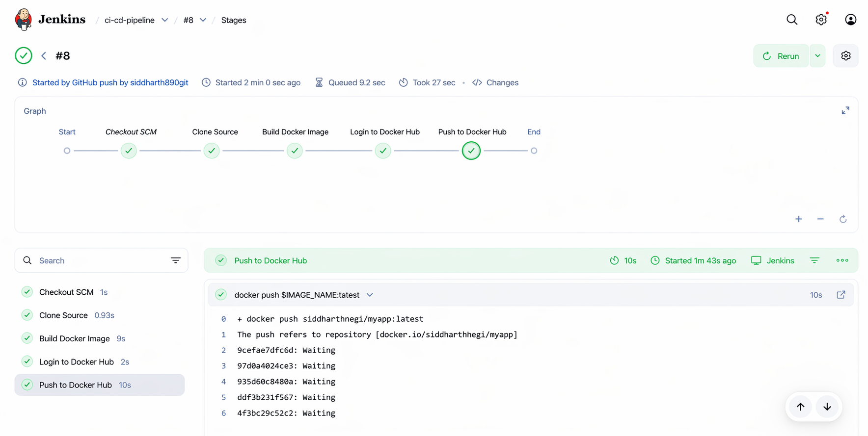Select Build Docker Image stage in list
Image resolution: width=868 pixels, height=436 pixels.
tap(100, 338)
